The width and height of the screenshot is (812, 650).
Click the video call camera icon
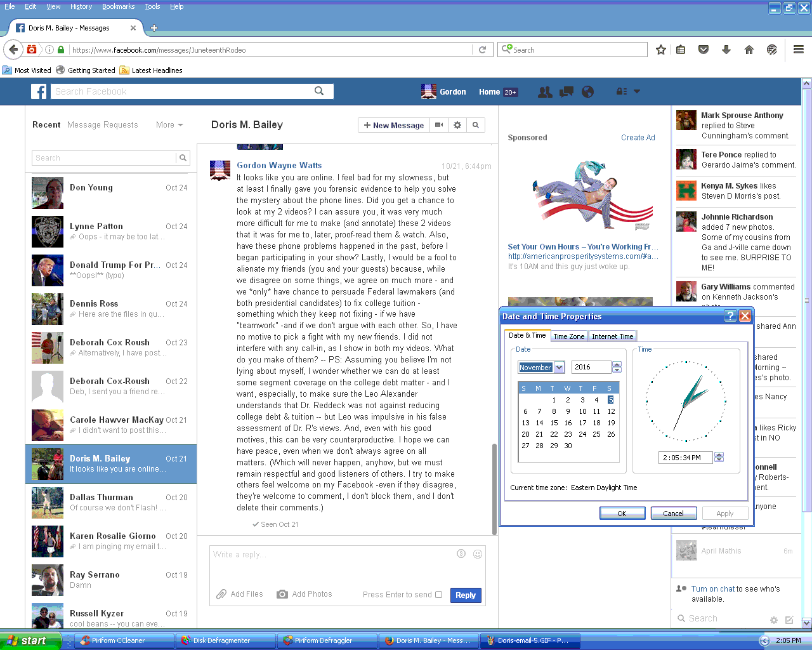(439, 125)
